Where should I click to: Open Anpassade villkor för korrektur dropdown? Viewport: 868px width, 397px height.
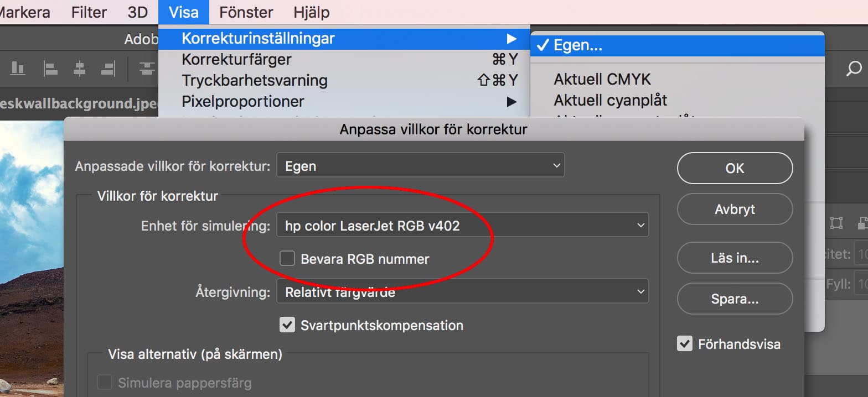[420, 166]
